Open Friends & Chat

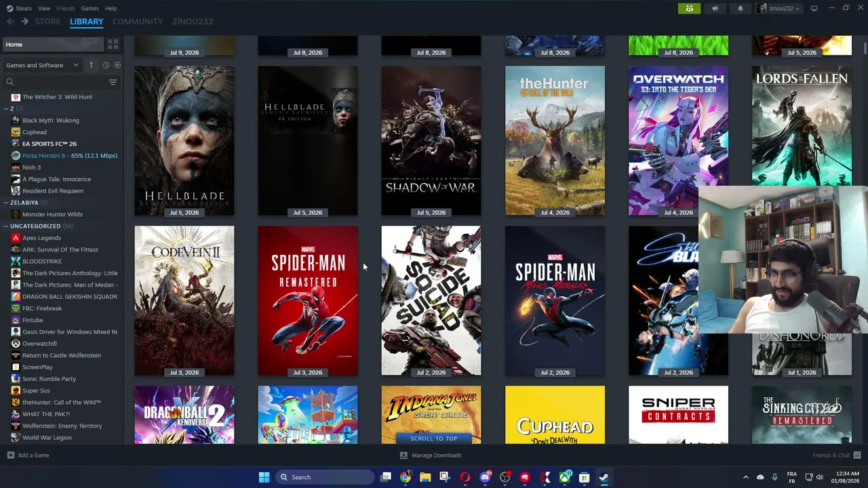(x=836, y=455)
